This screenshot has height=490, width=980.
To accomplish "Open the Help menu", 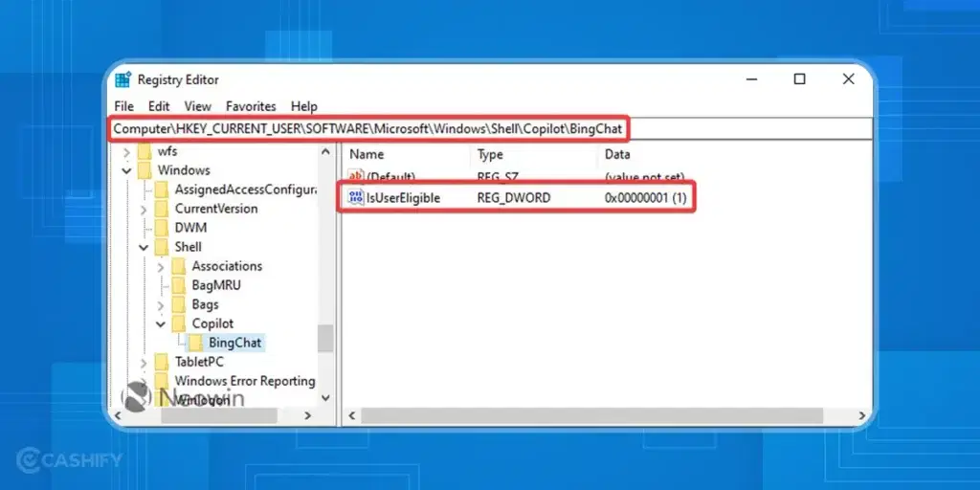I will [x=303, y=106].
